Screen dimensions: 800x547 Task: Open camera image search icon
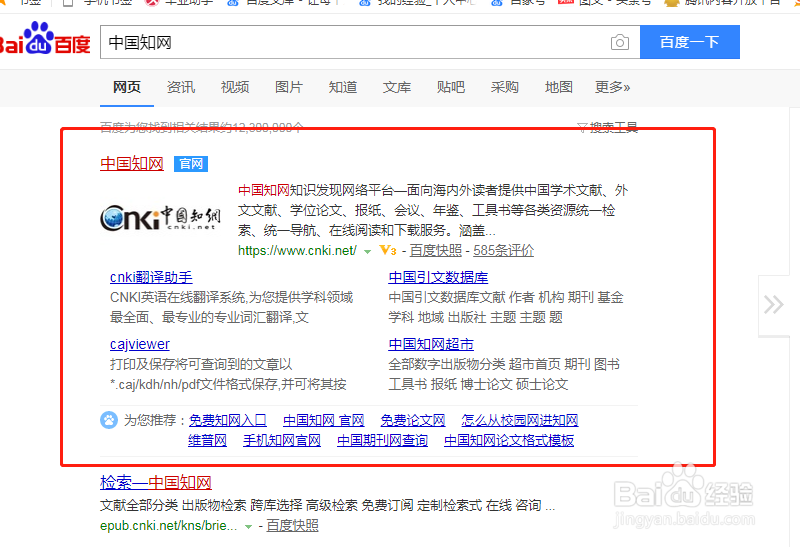[619, 42]
